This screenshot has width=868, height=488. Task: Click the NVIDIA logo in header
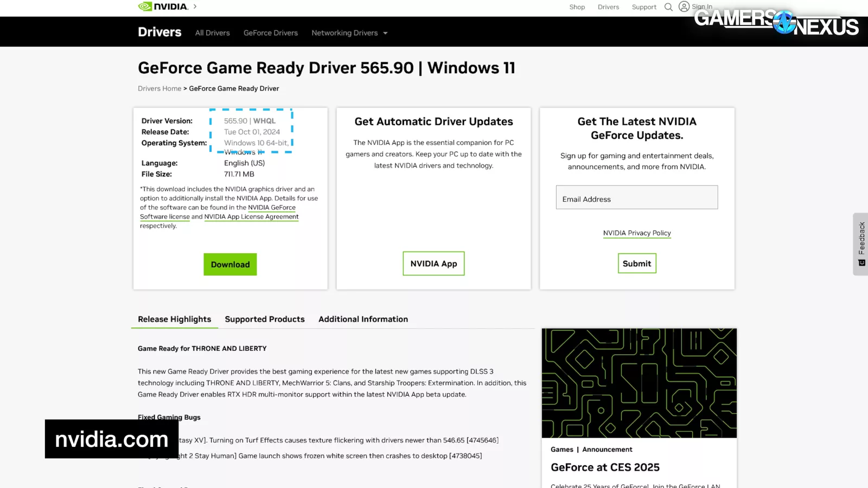coord(163,7)
